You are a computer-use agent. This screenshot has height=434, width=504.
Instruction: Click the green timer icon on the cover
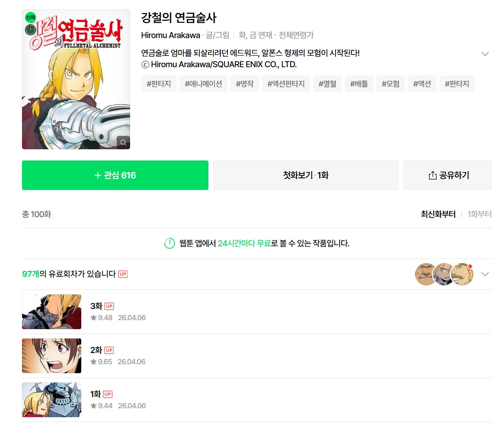(30, 29)
